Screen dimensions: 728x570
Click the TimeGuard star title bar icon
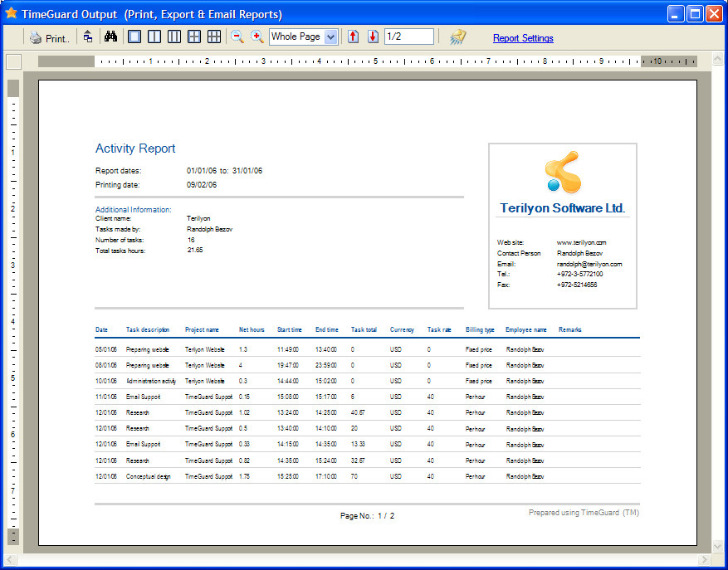pyautogui.click(x=11, y=13)
